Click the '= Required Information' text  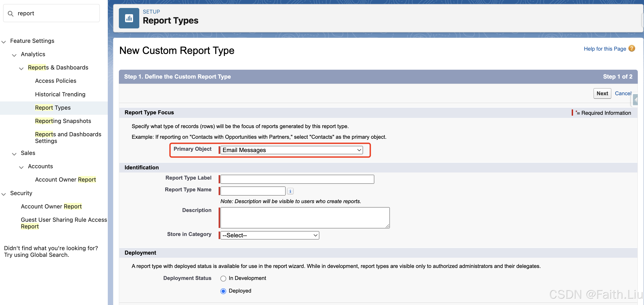click(603, 113)
